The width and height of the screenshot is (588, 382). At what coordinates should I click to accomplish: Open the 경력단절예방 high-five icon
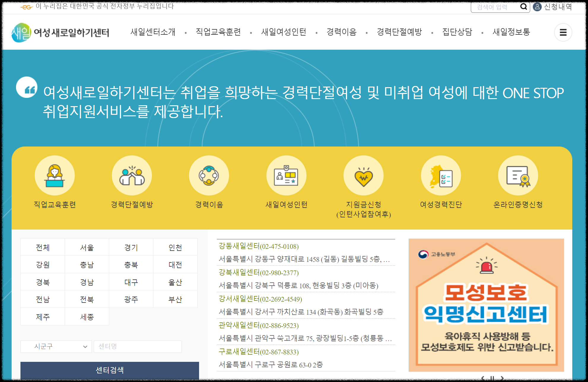pyautogui.click(x=132, y=176)
